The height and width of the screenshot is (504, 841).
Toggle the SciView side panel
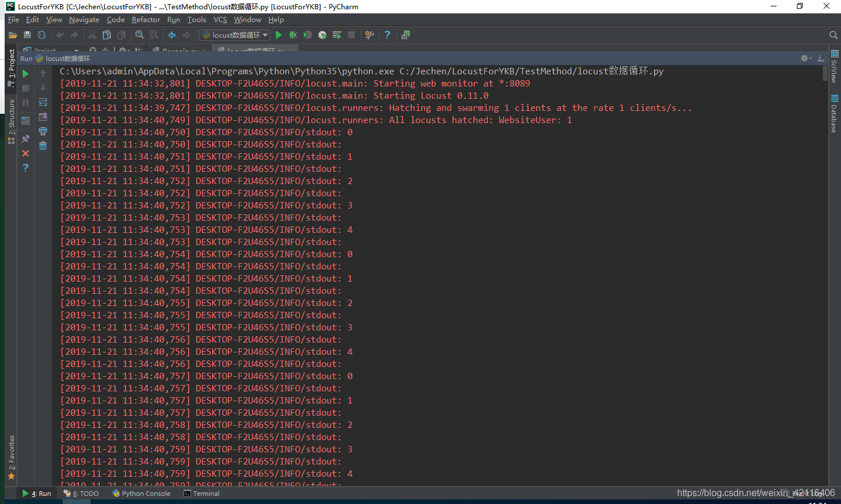[x=834, y=67]
